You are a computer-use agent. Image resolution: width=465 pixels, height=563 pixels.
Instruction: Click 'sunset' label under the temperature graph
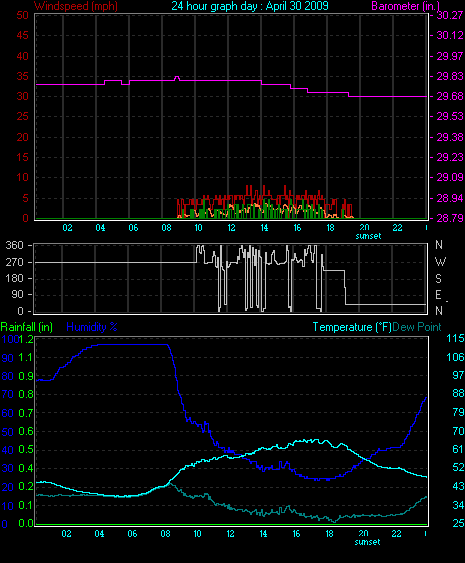click(x=367, y=542)
